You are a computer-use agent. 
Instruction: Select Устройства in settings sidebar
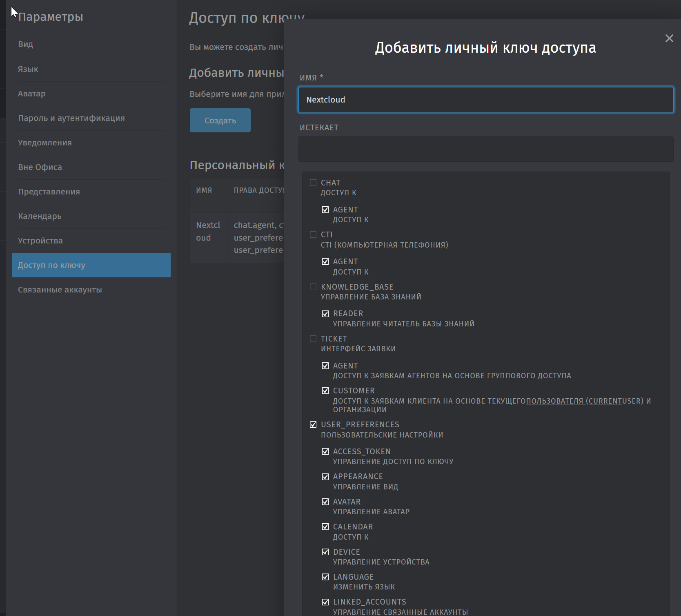point(40,241)
